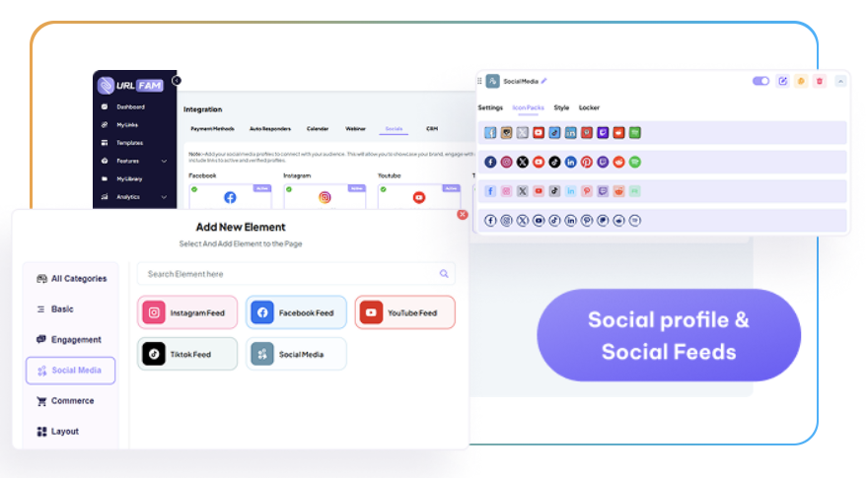Click the search magnifier icon

[x=444, y=274]
